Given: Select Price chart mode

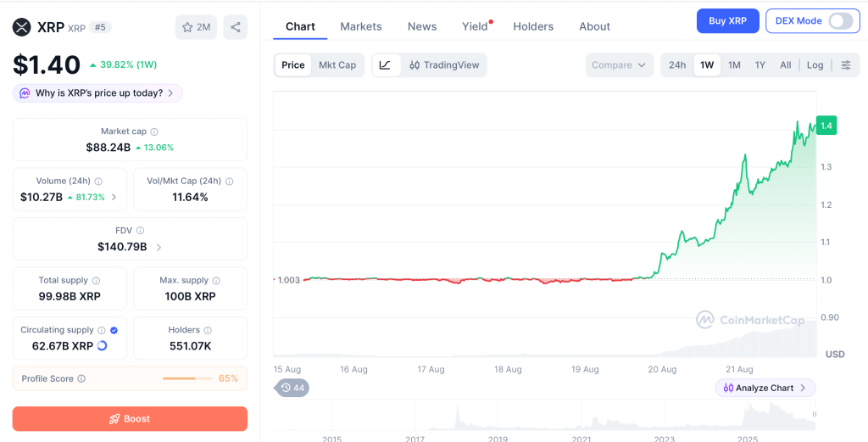Looking at the screenshot, I should click(x=292, y=65).
